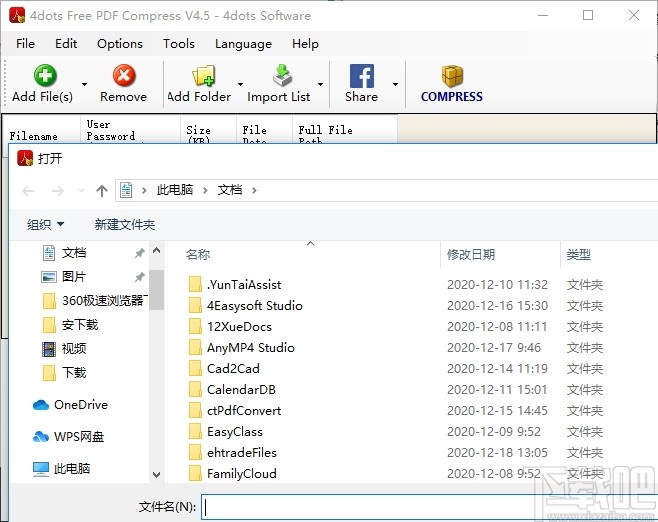658x522 pixels.
Task: Open the Help menu
Action: (305, 44)
